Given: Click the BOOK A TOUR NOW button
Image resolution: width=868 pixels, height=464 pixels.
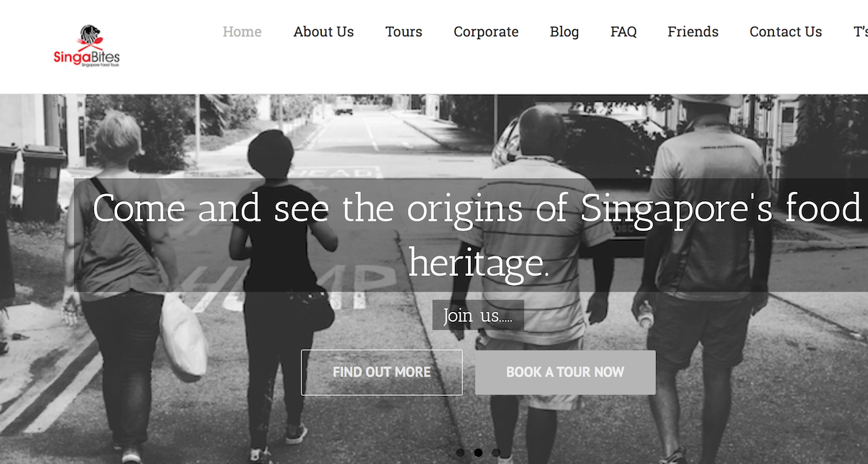Looking at the screenshot, I should tap(566, 372).
